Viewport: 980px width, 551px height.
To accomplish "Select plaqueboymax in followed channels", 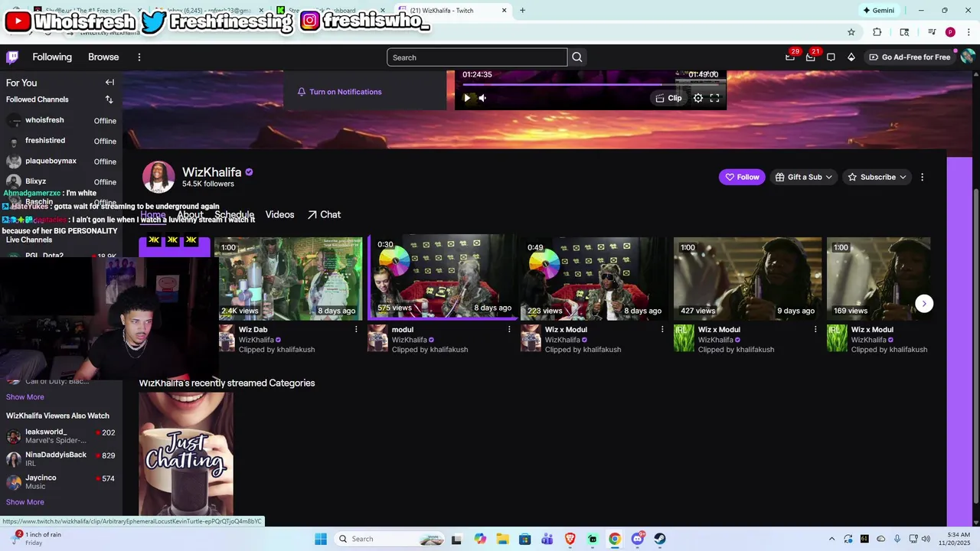I will click(61, 161).
